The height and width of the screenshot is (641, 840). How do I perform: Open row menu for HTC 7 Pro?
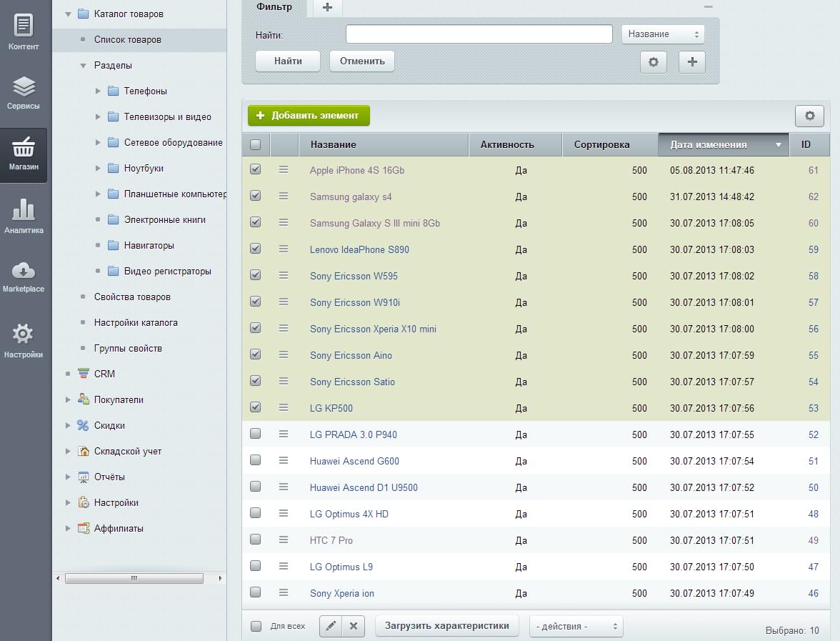(284, 540)
